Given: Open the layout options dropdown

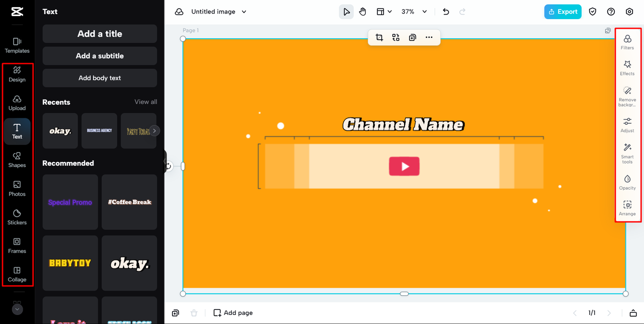Looking at the screenshot, I should pyautogui.click(x=384, y=12).
